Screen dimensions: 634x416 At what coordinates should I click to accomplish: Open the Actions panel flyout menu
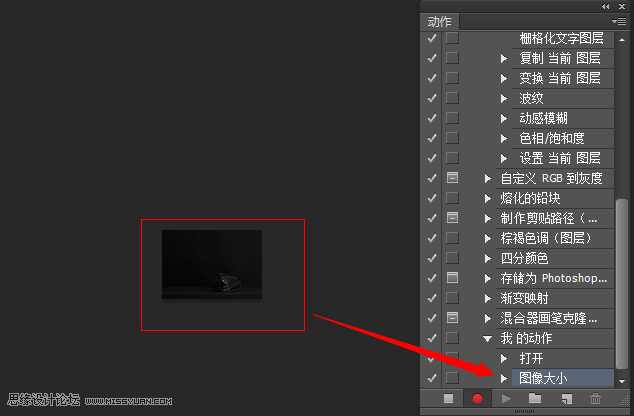[x=618, y=20]
